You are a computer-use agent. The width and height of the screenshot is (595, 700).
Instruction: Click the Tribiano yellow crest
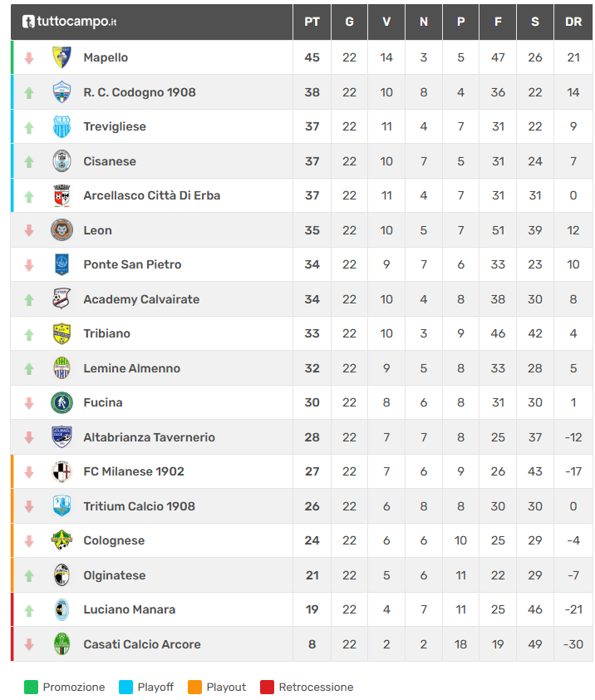(x=61, y=333)
